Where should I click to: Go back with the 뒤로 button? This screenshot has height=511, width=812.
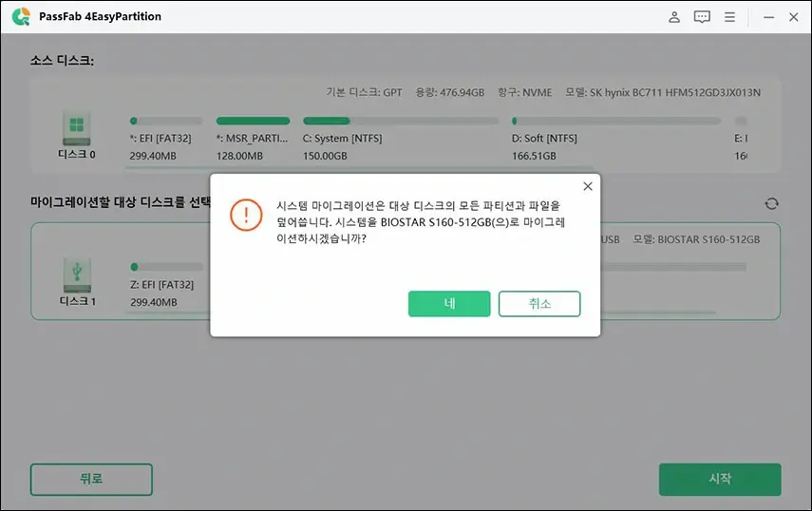(x=91, y=480)
